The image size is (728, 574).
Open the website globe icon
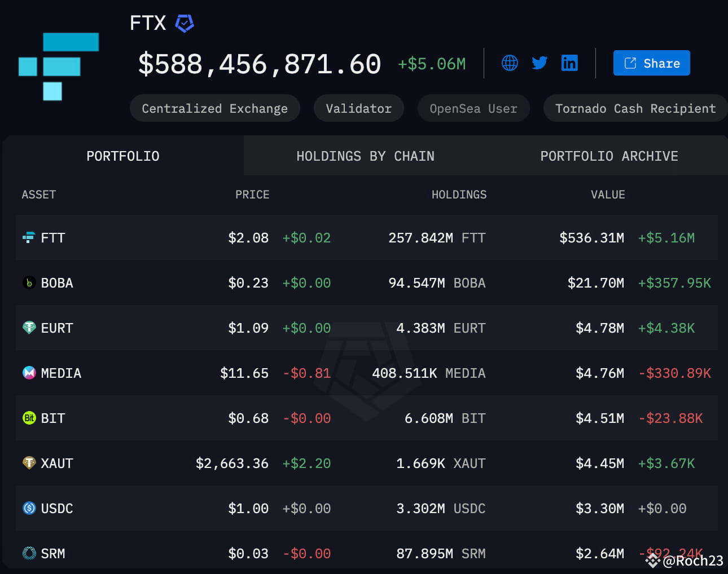point(510,63)
